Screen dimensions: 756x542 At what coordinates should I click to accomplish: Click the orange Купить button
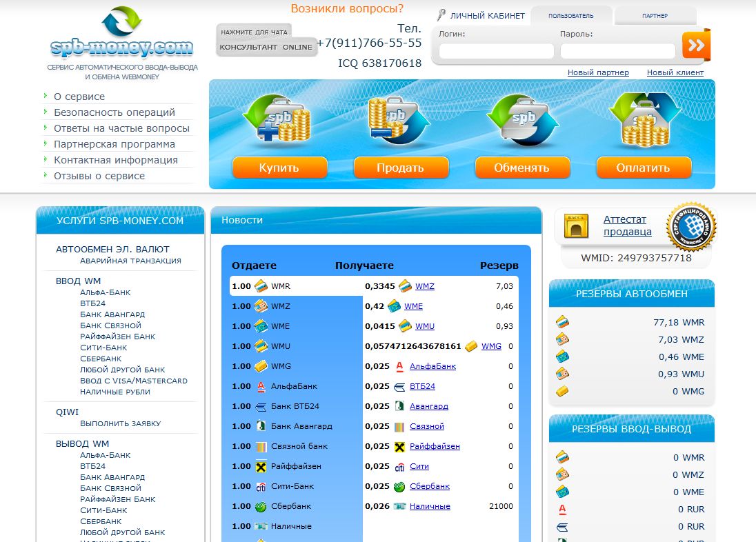[x=279, y=168]
